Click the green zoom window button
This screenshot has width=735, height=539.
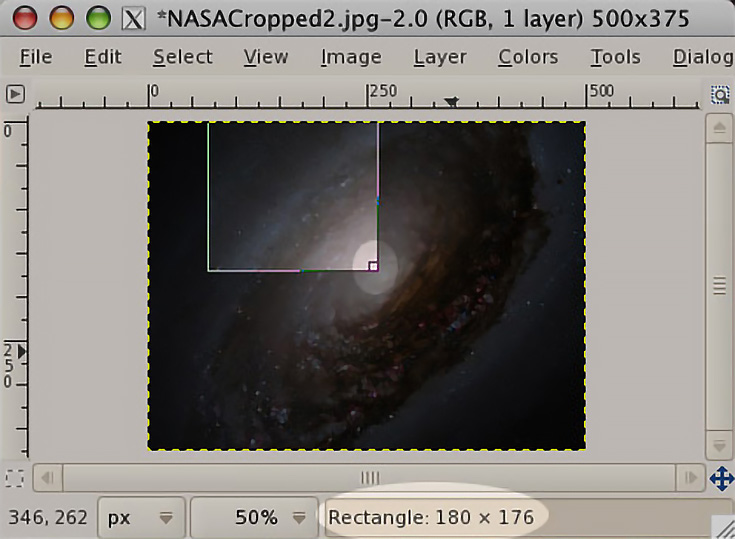(x=98, y=18)
